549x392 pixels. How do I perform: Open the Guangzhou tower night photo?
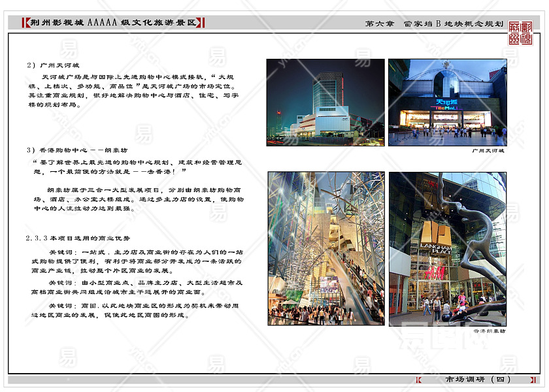click(x=325, y=102)
